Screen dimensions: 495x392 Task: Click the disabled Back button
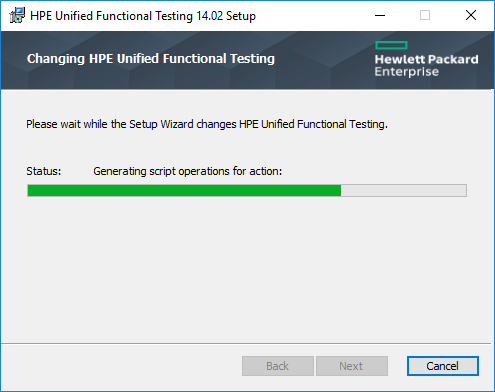point(278,366)
